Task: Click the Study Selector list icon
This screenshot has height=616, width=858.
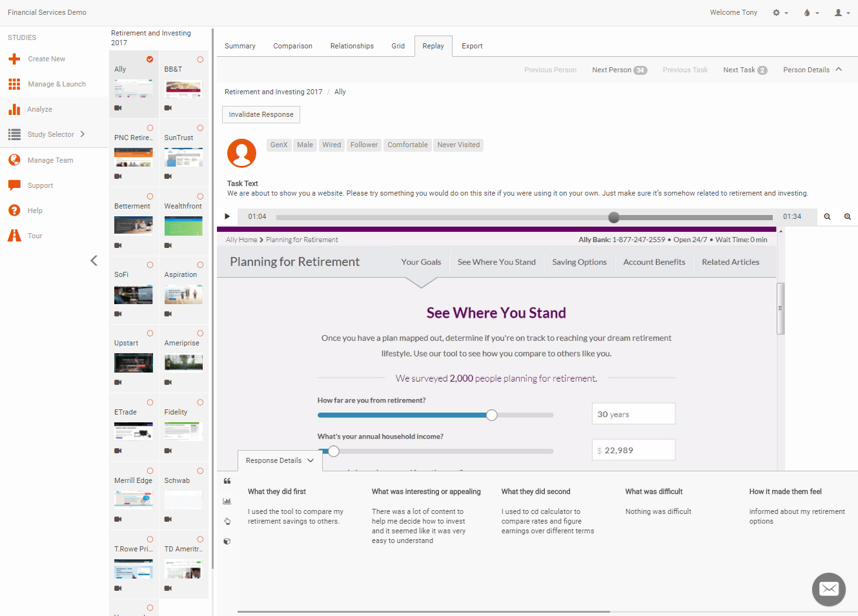Action: coord(14,134)
